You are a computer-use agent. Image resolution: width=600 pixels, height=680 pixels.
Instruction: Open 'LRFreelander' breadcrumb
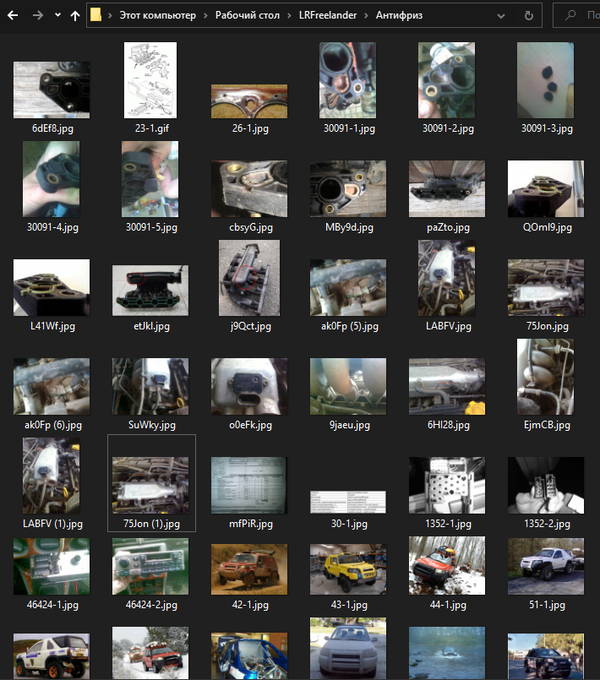328,15
